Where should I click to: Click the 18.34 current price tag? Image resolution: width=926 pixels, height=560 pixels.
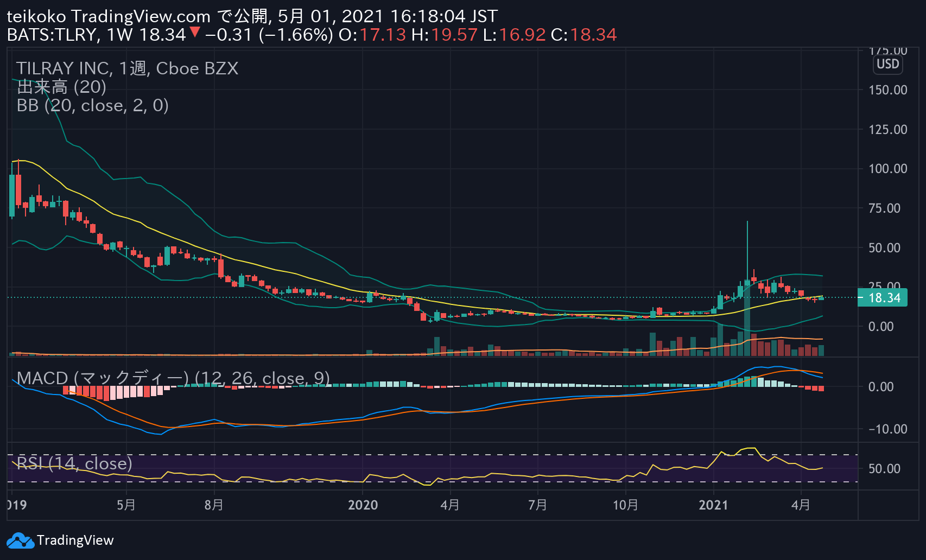pos(883,298)
